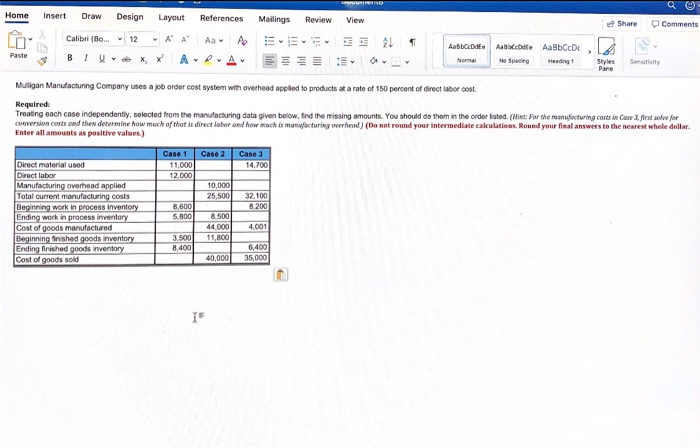Viewport: 700px width, 448px height.
Task: Decrease paragraph indent
Action: (347, 42)
